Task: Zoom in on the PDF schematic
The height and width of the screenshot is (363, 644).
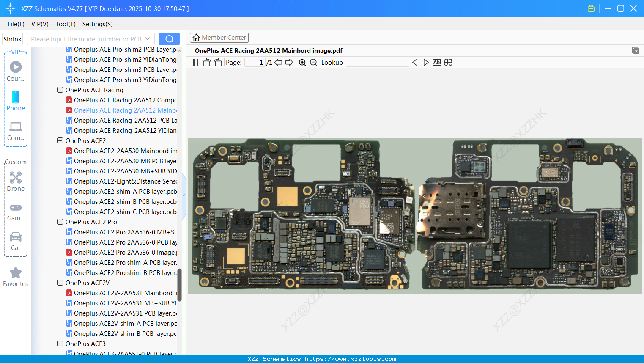Action: pos(302,62)
